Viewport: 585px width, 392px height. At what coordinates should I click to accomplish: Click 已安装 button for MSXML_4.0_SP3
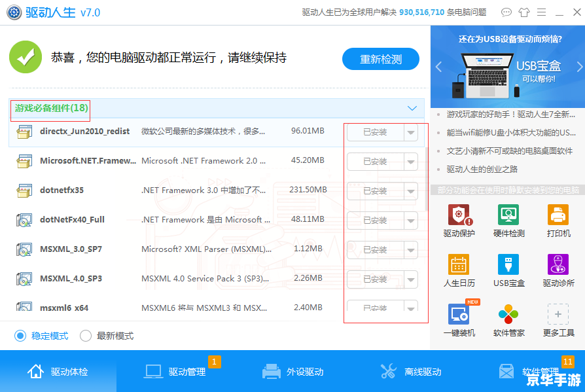click(376, 279)
